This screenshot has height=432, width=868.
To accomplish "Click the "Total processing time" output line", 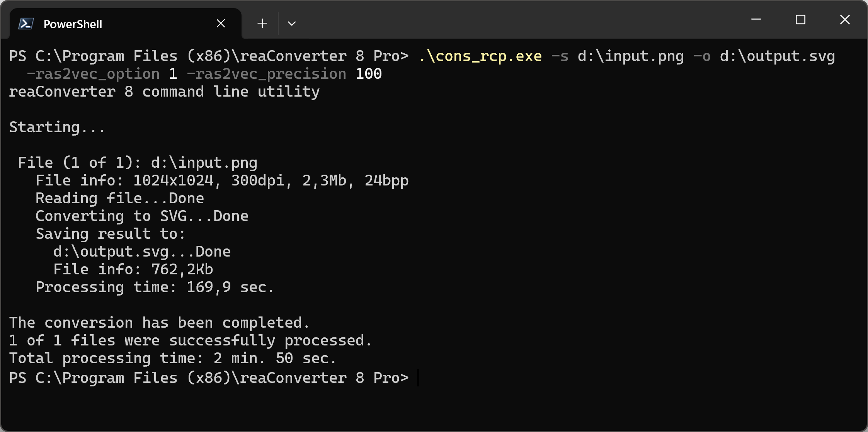I will [x=172, y=359].
